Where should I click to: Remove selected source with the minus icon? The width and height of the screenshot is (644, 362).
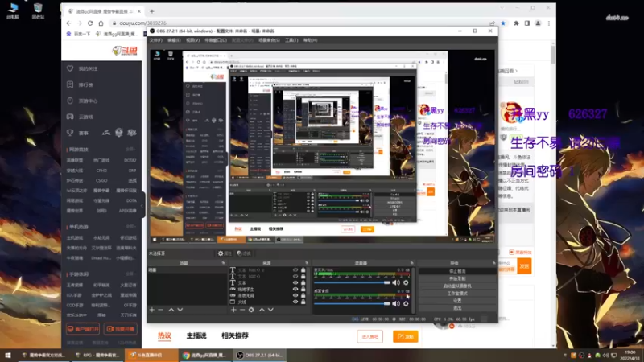242,310
